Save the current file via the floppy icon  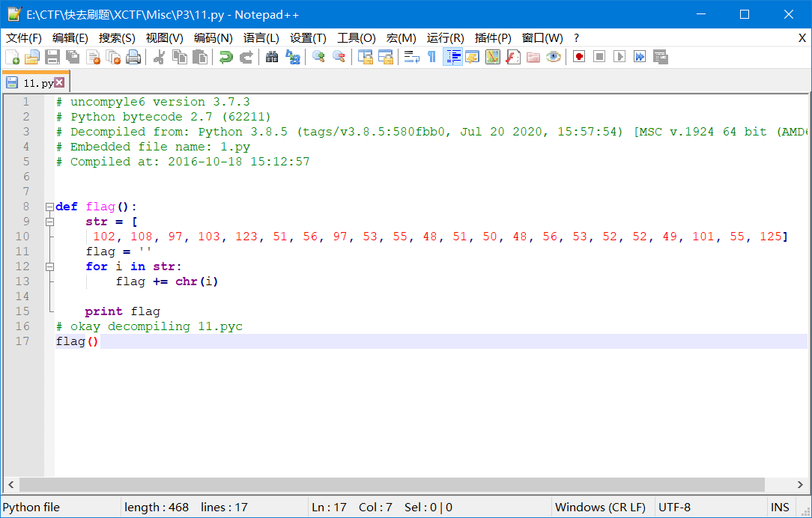click(52, 57)
